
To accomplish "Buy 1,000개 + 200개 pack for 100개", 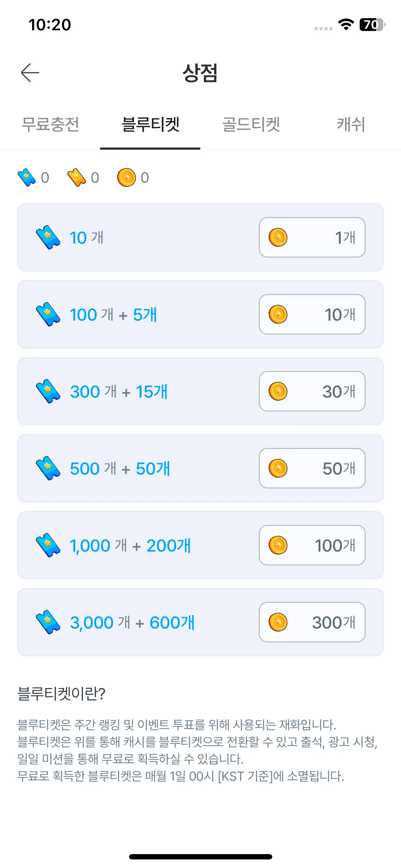I will point(312,545).
